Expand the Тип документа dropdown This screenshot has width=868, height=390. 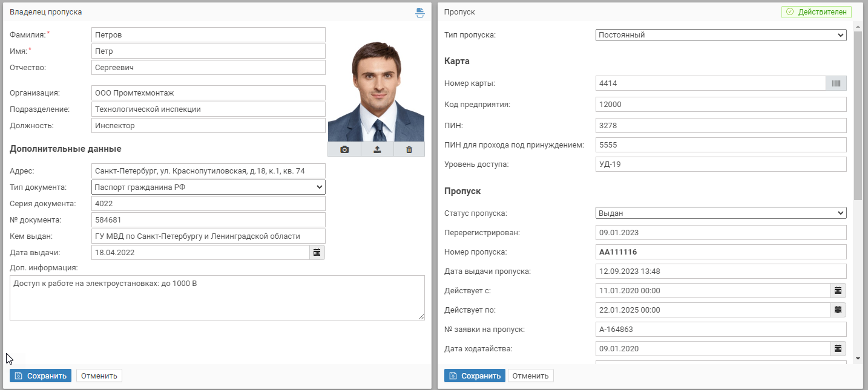tap(208, 187)
